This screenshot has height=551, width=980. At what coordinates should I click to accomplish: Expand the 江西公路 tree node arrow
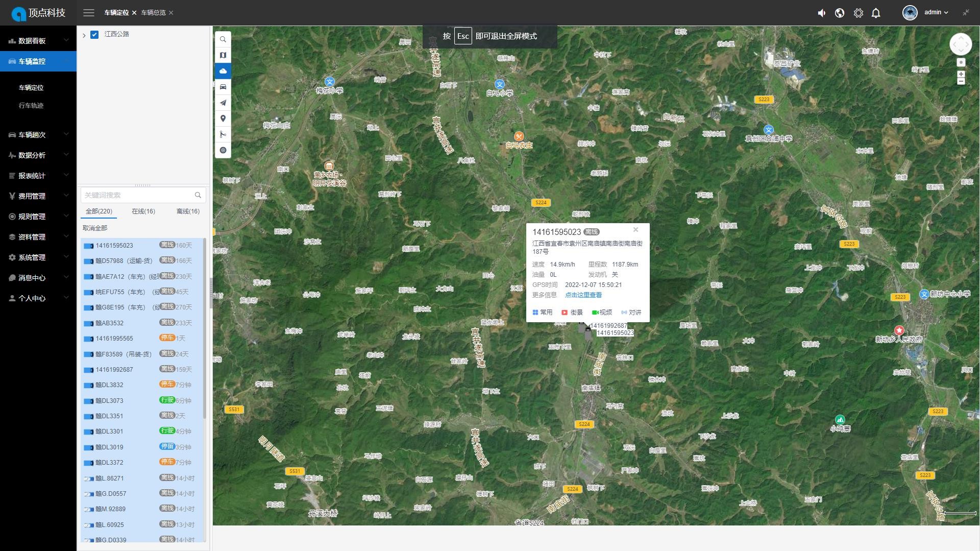(x=84, y=35)
